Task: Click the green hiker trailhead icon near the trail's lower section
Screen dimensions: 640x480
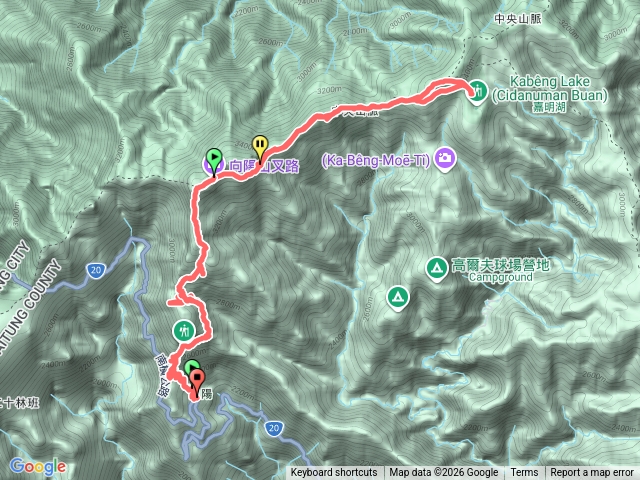Action: click(184, 331)
